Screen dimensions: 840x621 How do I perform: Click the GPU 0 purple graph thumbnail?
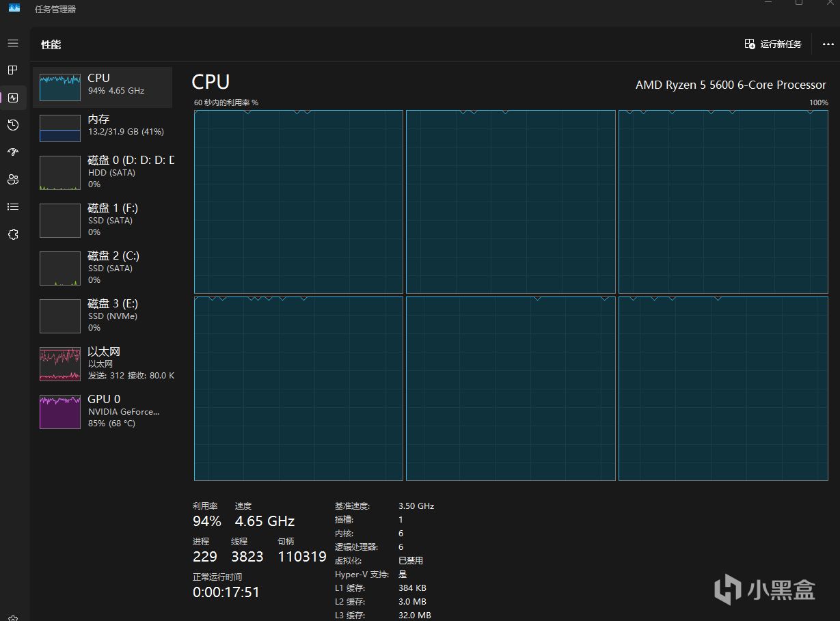(x=60, y=412)
